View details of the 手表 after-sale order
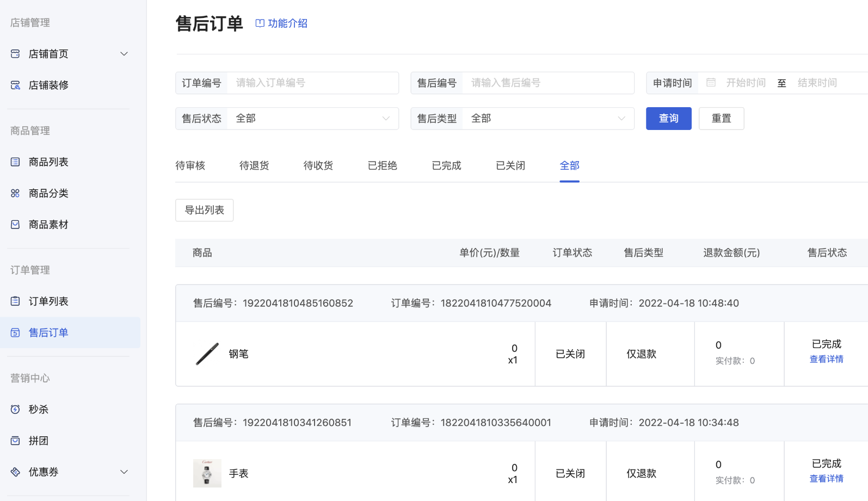Viewport: 868px width, 501px height. 827,479
